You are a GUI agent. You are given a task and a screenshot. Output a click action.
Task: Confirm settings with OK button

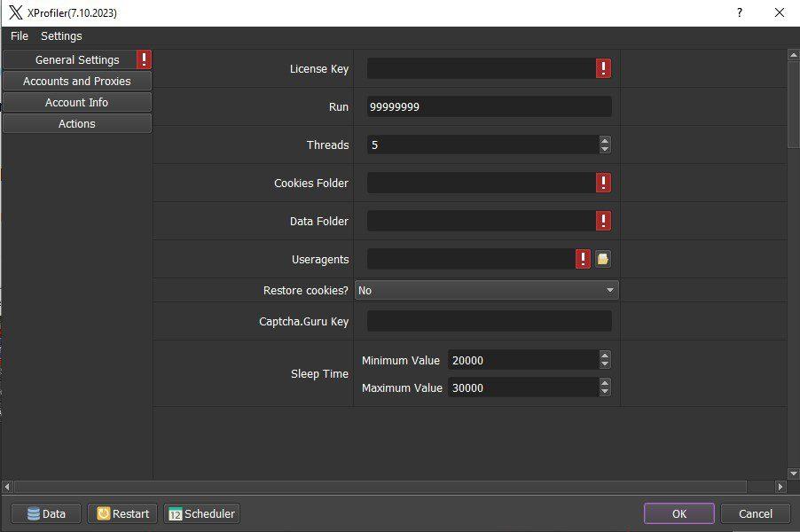coord(679,513)
